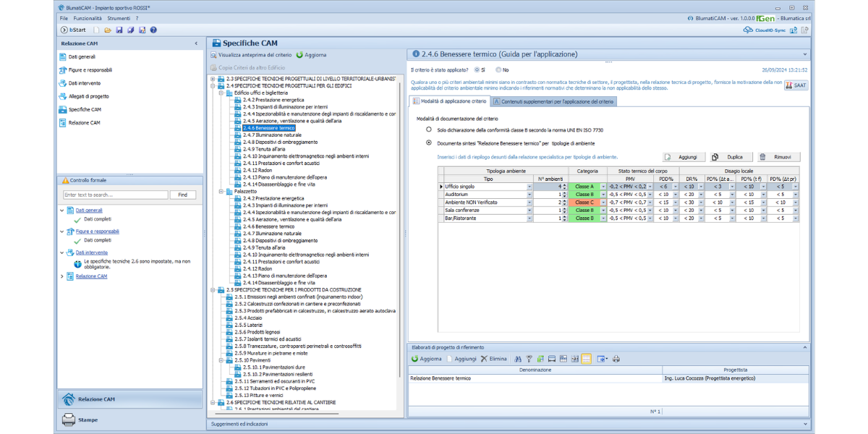The image size is (868, 434).
Task: Open Allegati di progetto in the sidebar
Action: pos(83,96)
